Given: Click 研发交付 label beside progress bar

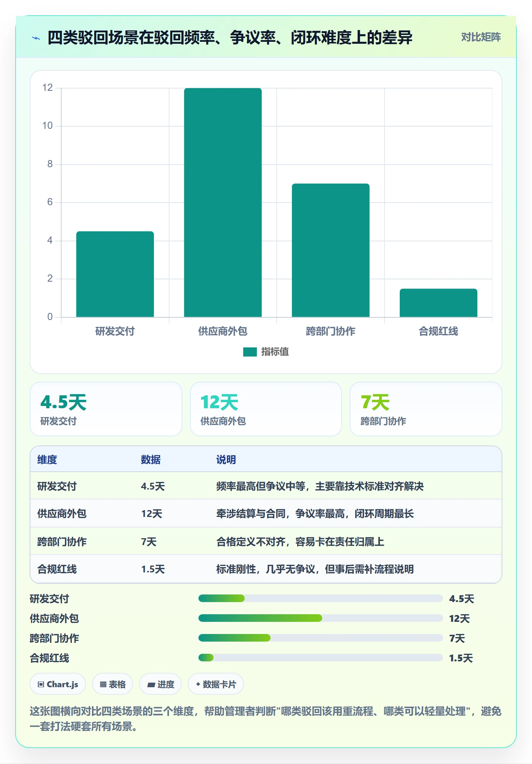Looking at the screenshot, I should click(x=49, y=599).
